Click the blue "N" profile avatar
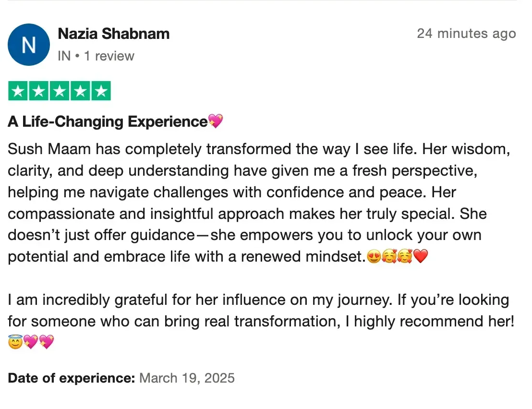The image size is (532, 409). point(29,45)
